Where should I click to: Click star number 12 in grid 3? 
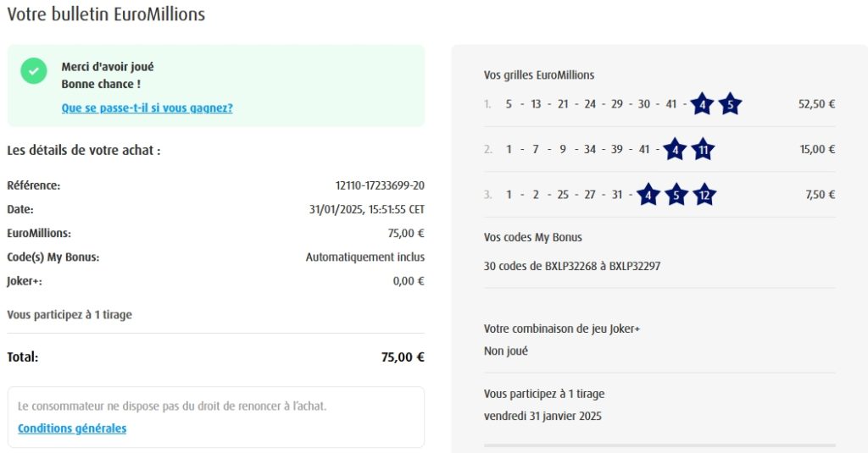704,195
